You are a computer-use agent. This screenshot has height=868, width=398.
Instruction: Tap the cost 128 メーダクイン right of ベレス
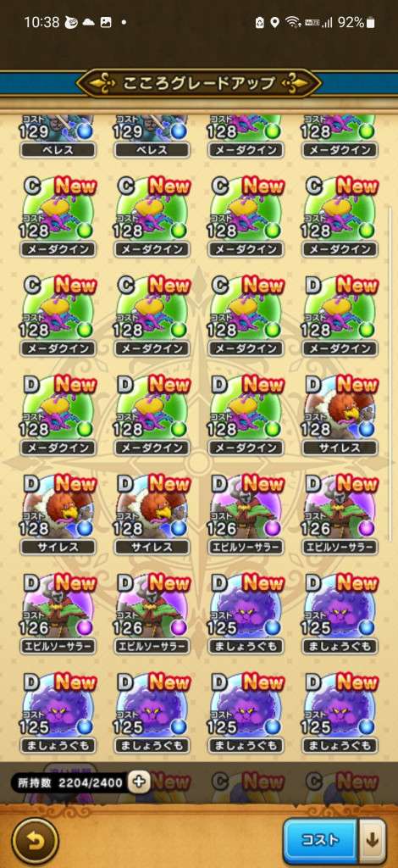246,136
